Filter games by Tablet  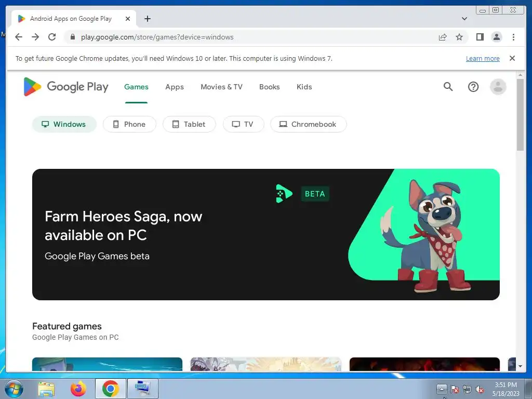[189, 124]
